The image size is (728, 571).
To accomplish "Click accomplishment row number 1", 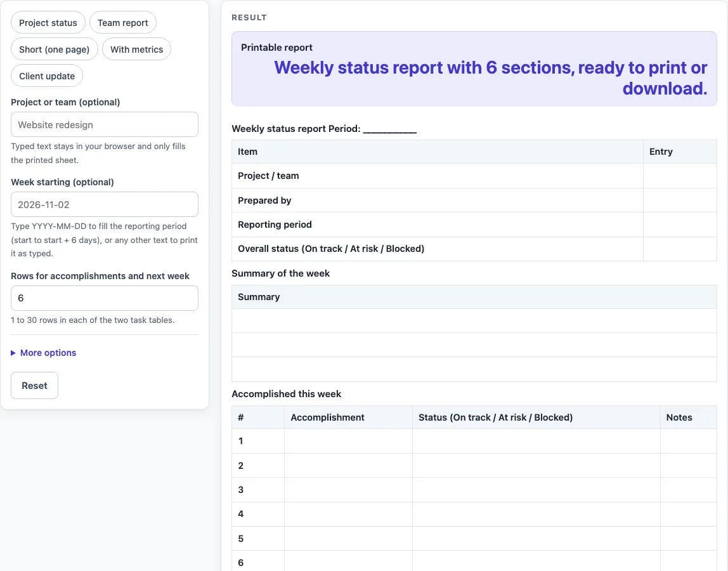I will coord(474,441).
